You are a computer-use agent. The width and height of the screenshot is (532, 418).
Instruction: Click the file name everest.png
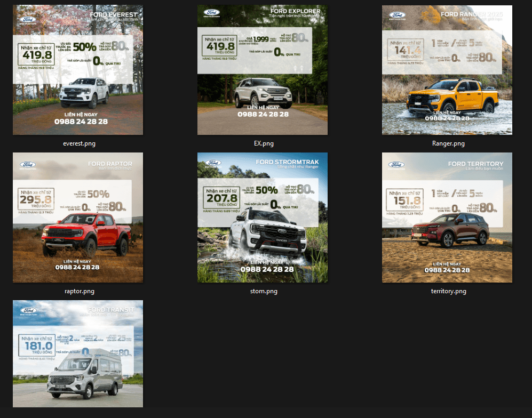[x=79, y=143]
